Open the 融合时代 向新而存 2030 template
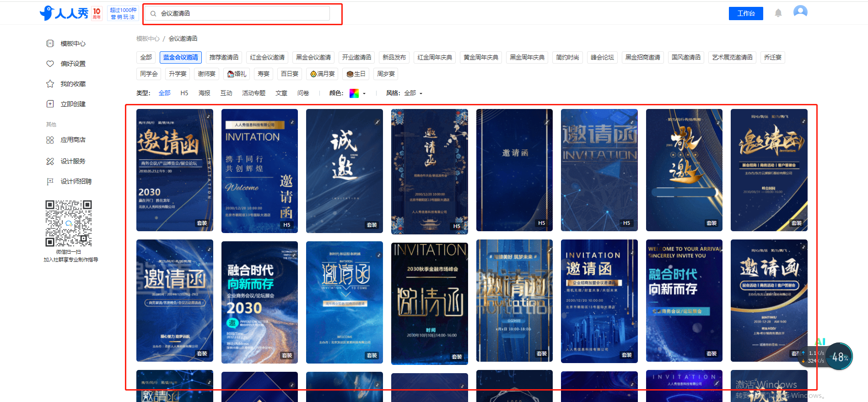 pyautogui.click(x=259, y=302)
